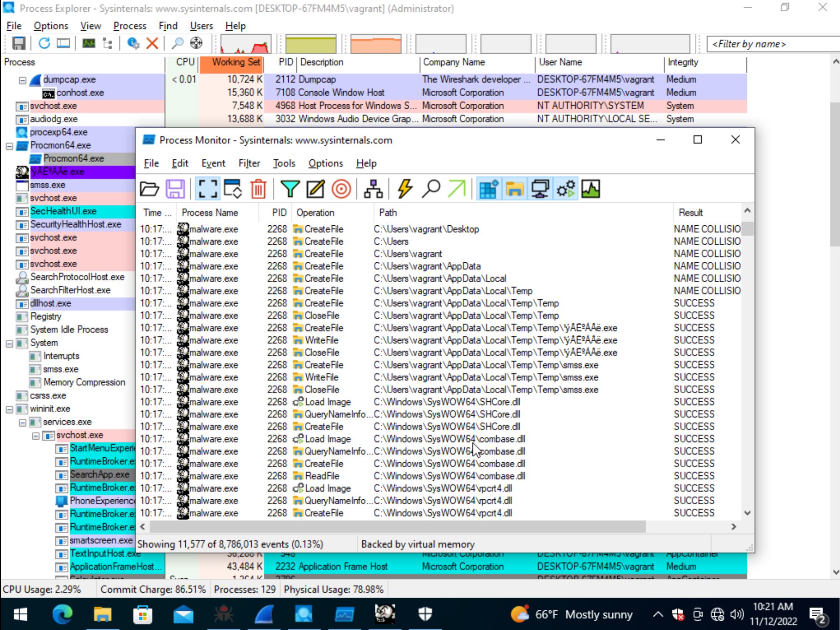
Task: Toggle registry activity display in Process Monitor
Action: click(489, 189)
